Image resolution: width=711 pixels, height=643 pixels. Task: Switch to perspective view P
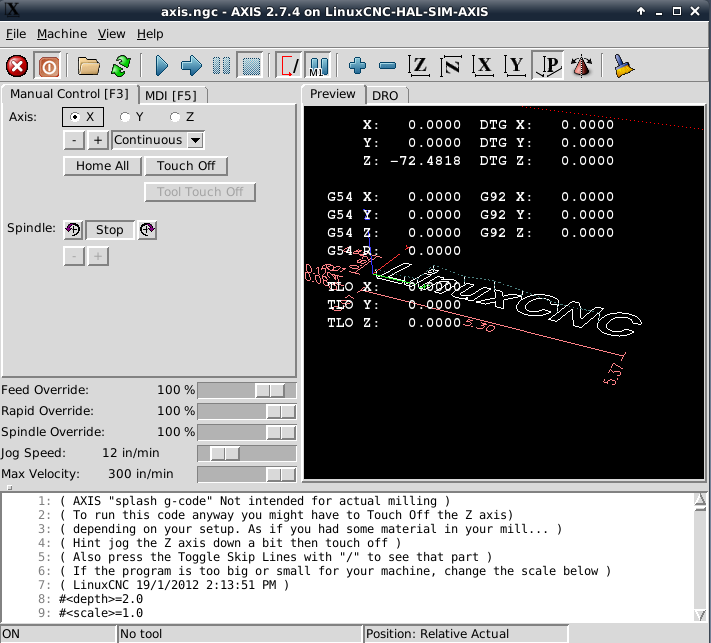(x=548, y=66)
